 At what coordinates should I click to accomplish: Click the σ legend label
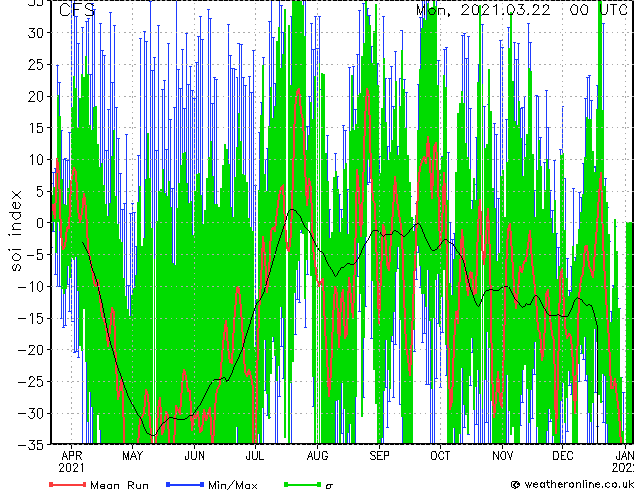pyautogui.click(x=329, y=486)
